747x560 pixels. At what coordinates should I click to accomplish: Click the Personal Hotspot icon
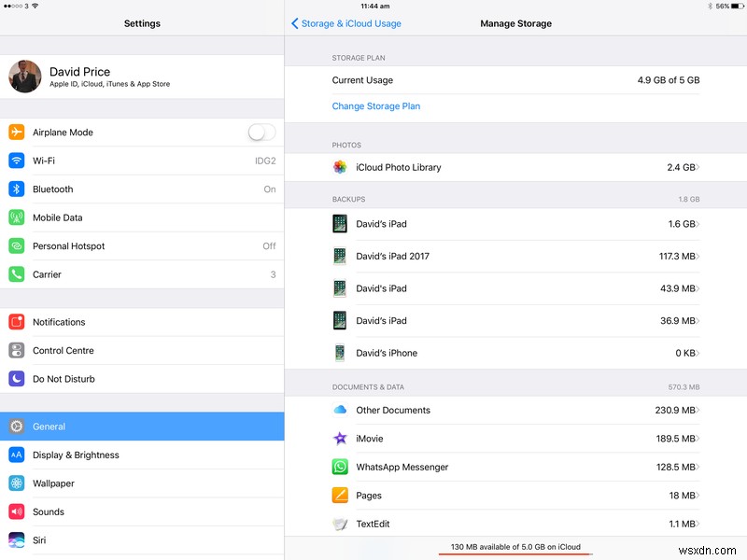point(17,246)
